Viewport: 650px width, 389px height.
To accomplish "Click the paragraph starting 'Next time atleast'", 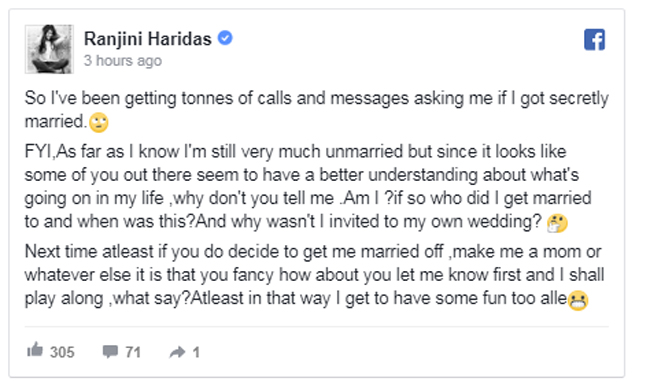I will coord(314,275).
